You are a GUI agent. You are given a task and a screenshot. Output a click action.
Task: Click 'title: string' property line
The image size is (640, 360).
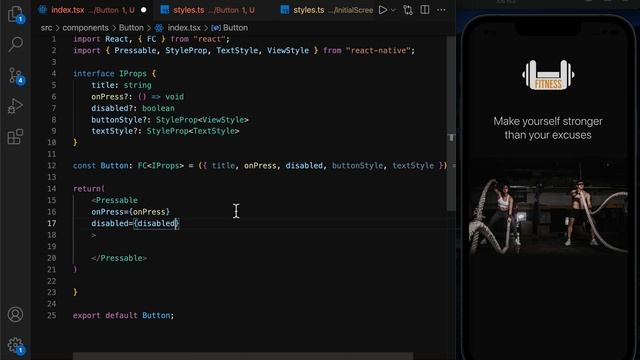click(x=121, y=85)
